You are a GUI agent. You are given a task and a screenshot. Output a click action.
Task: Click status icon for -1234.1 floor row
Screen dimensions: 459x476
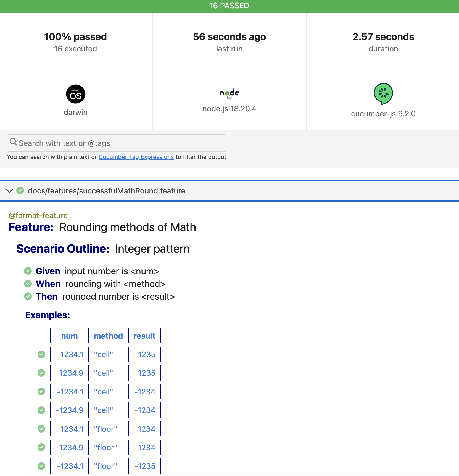(41, 466)
